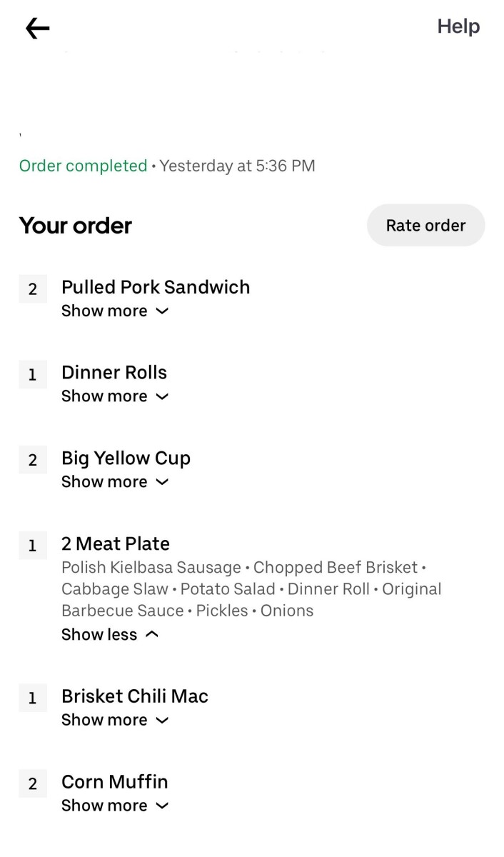Go back using the left arrow icon
This screenshot has width=504, height=857.
pyautogui.click(x=37, y=29)
